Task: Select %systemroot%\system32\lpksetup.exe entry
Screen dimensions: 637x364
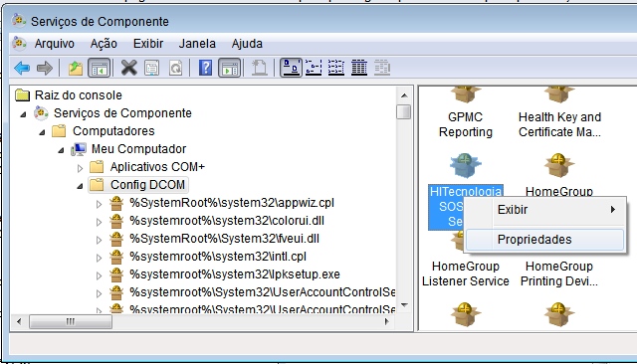Action: click(x=235, y=273)
